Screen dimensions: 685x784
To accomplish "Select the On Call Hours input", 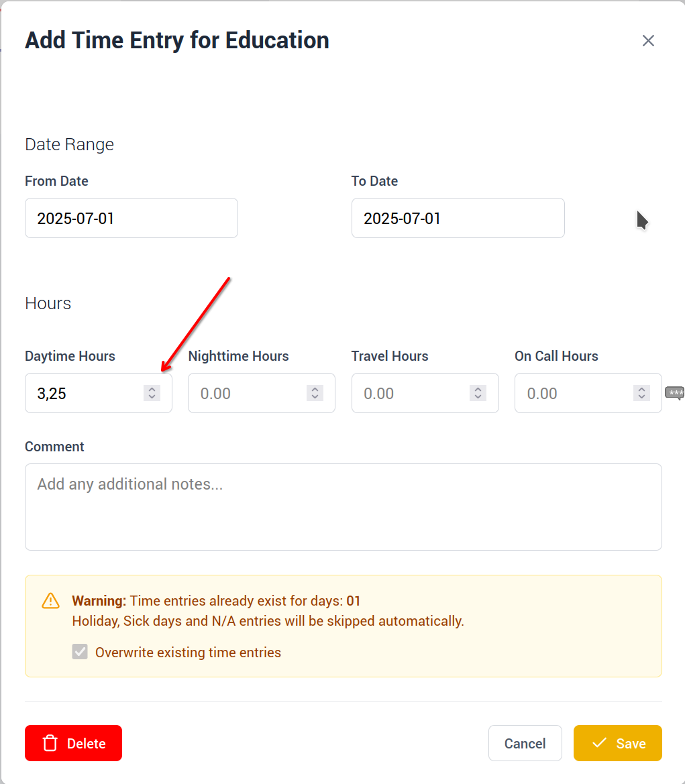I will [x=572, y=393].
